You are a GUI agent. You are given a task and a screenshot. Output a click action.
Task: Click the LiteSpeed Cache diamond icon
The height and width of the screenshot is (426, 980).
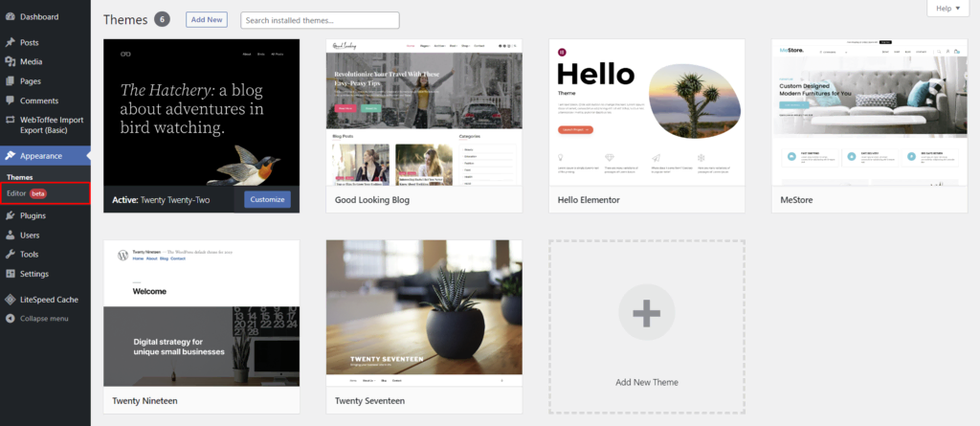(10, 300)
